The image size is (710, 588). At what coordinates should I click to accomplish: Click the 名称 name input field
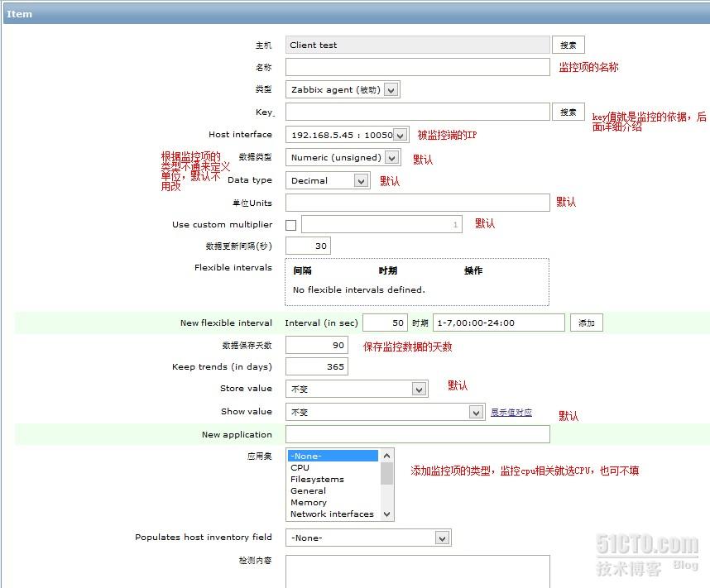(418, 67)
